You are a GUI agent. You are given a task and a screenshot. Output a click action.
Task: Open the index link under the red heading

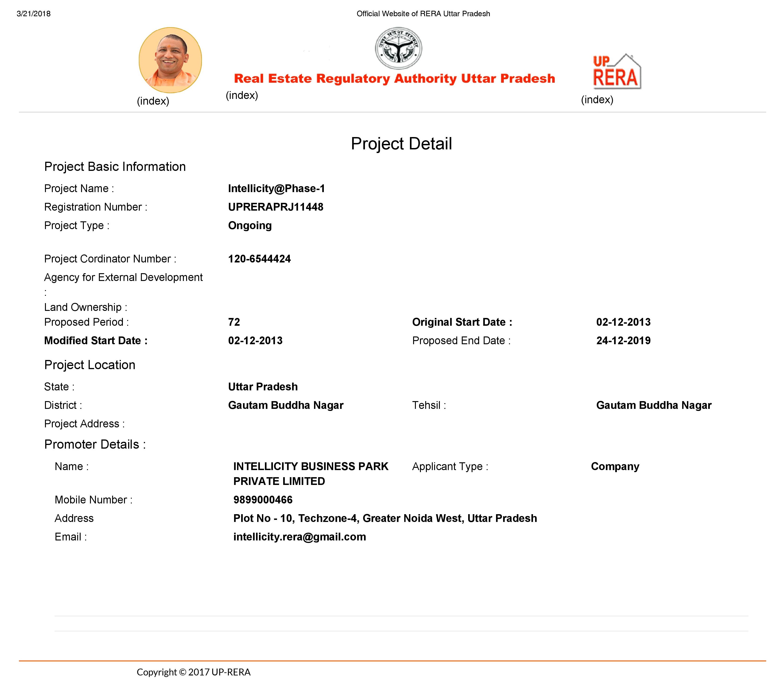pos(242,95)
